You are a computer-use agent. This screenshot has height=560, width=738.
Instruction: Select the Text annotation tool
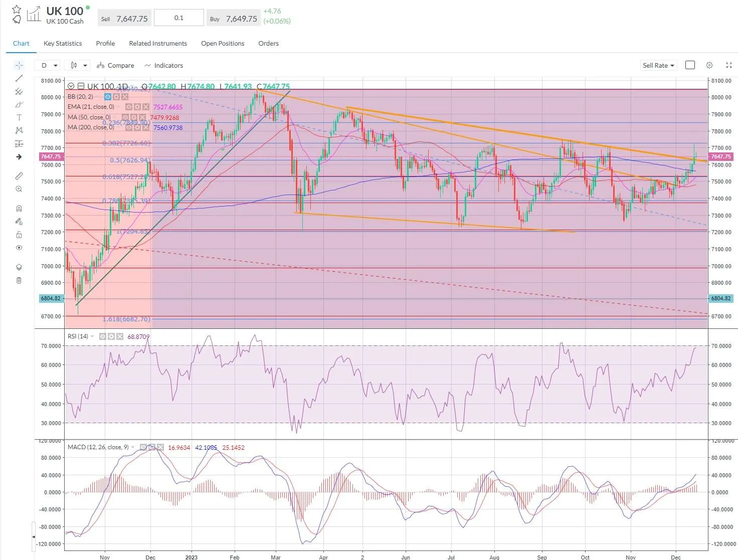click(x=19, y=117)
